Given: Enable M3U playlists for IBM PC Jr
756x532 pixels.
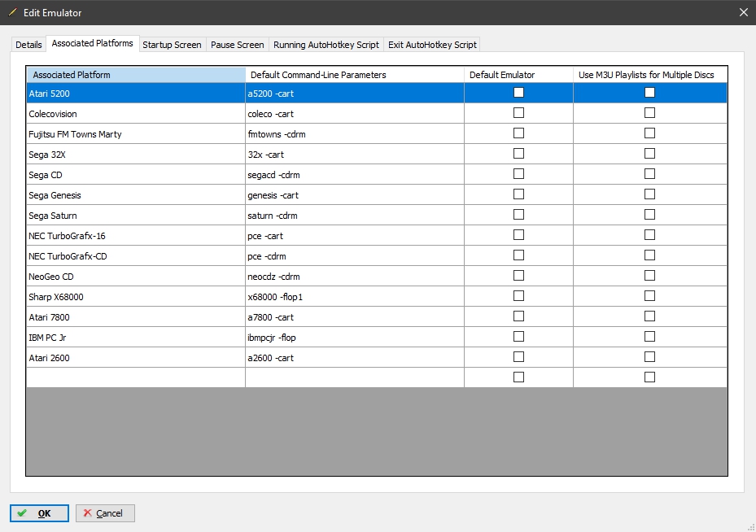Looking at the screenshot, I should (x=650, y=336).
